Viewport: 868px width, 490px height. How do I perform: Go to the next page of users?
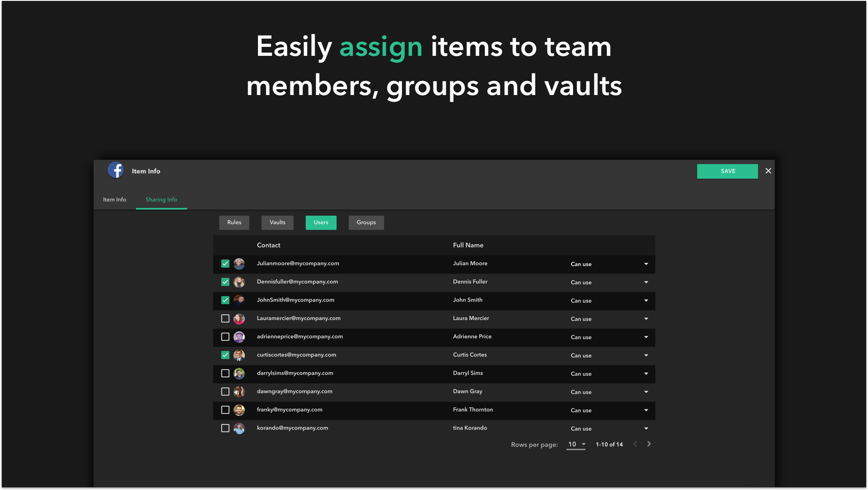coord(649,444)
